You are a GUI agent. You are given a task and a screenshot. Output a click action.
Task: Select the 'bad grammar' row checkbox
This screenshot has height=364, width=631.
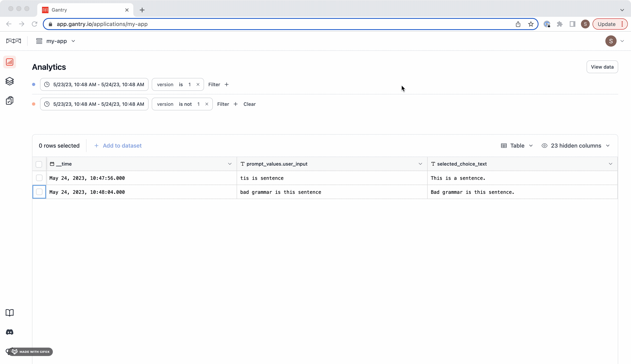coord(39,192)
